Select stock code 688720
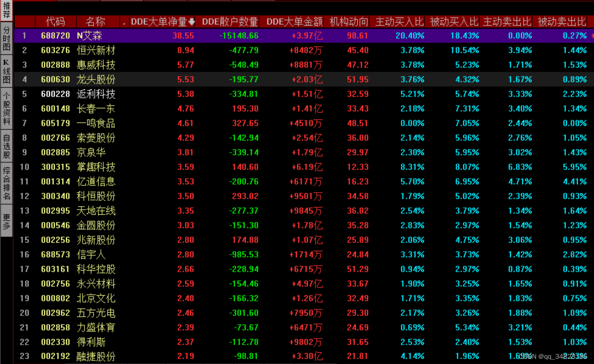Screen dimensions: 594x364 (x=56, y=36)
